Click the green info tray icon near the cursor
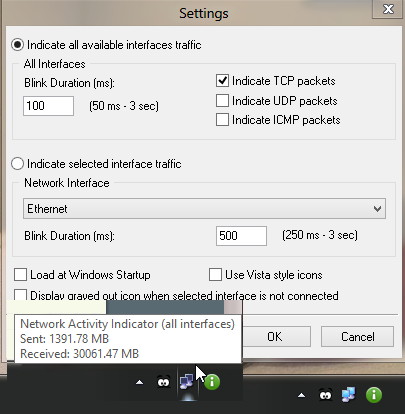 coord(212,382)
